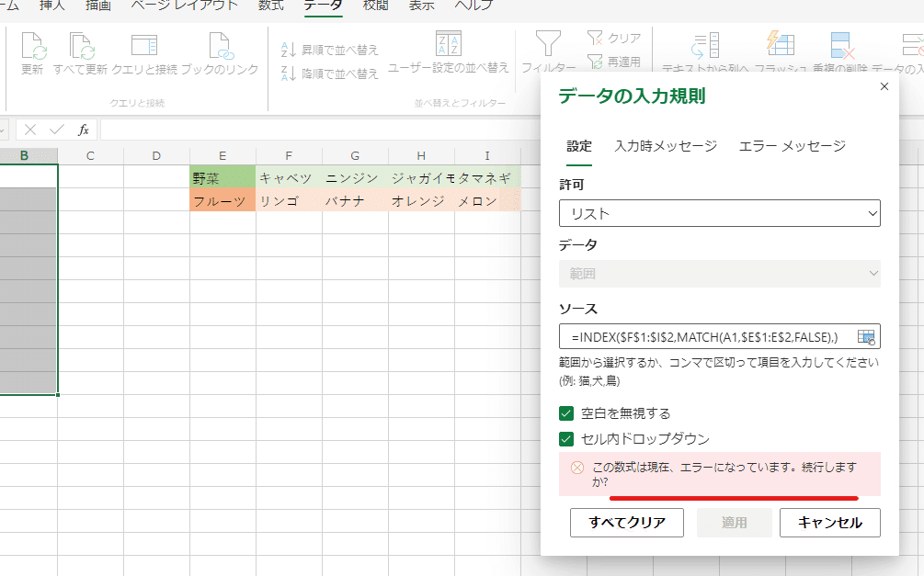Switch to 入力時メッセージ tab
The height and width of the screenshot is (576, 924).
(666, 146)
